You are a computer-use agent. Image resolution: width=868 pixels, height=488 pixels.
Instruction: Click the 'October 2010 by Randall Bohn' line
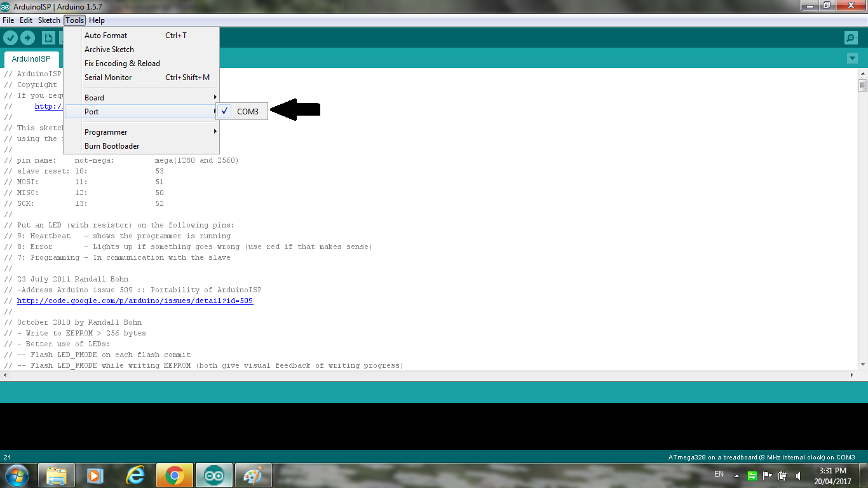[73, 322]
